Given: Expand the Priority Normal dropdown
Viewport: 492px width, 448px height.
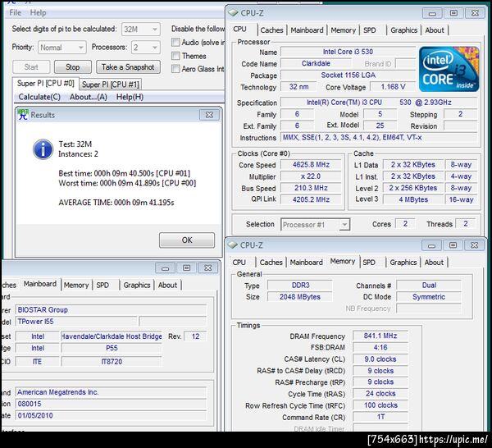Looking at the screenshot, I should 61,48.
